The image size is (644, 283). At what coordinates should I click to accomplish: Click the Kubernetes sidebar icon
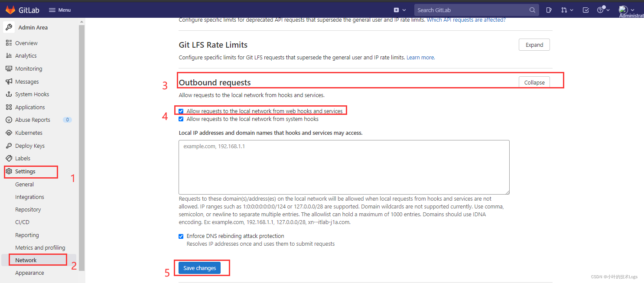[x=9, y=133]
